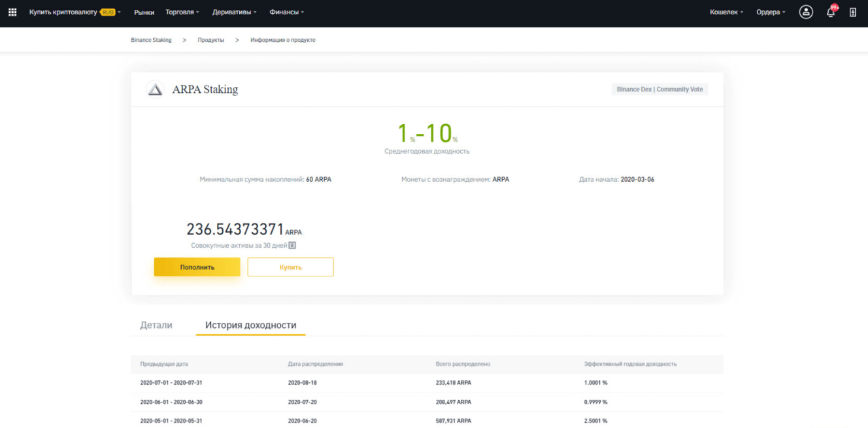Click the app download icon in the header

click(854, 11)
